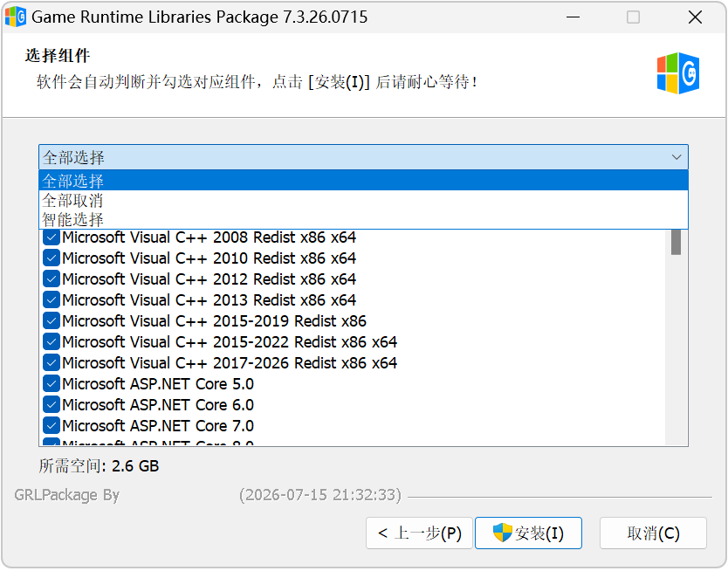The image size is (728, 571).
Task: Click the app icon in the title bar
Action: 16,17
